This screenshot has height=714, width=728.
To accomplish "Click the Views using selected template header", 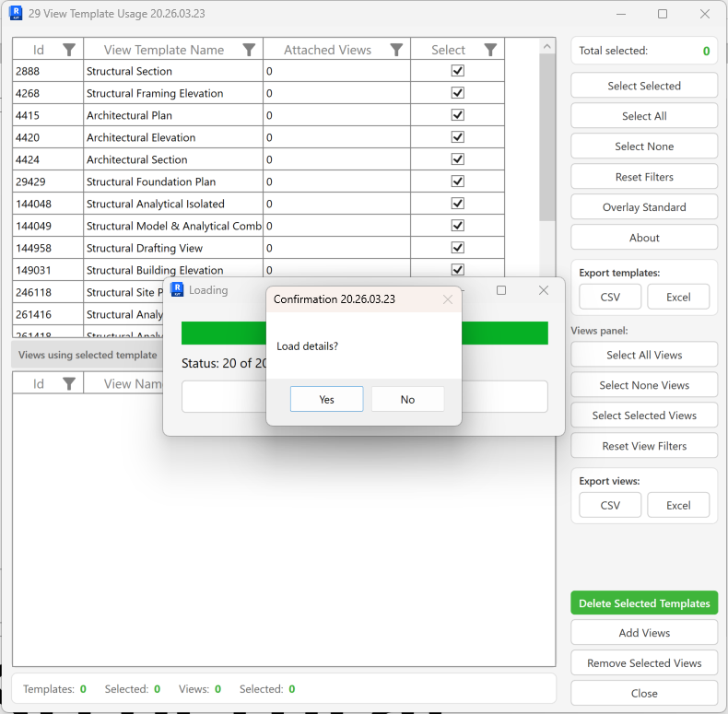I will point(88,355).
